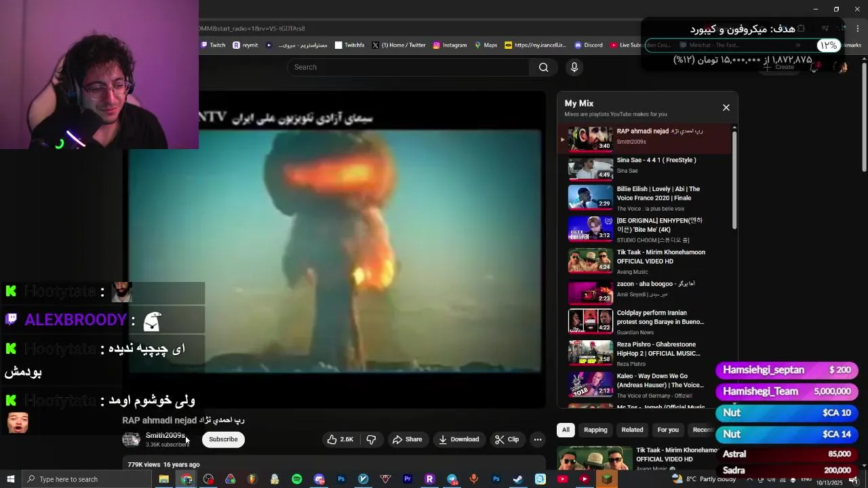Click donation goal 12% progress bar
The width and height of the screenshot is (868, 488).
pos(745,45)
